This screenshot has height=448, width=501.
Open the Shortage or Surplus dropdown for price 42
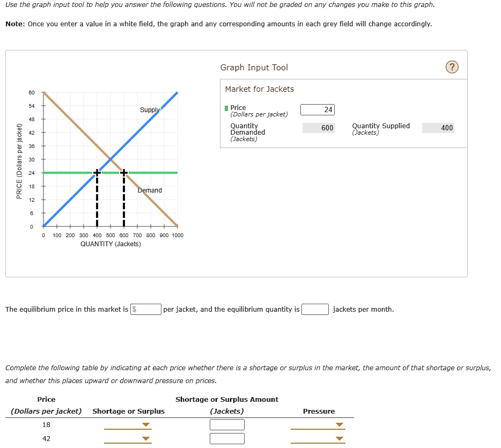pyautogui.click(x=128, y=438)
